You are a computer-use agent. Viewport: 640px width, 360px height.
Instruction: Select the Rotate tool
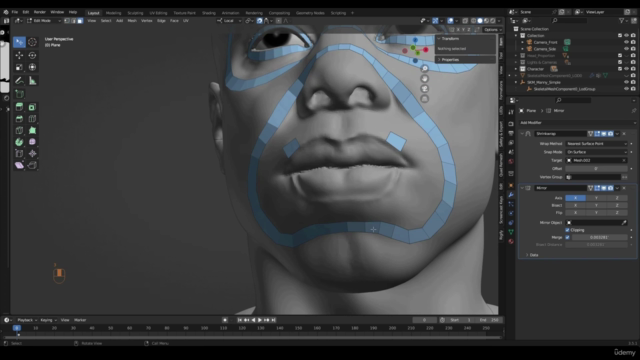pyautogui.click(x=32, y=55)
